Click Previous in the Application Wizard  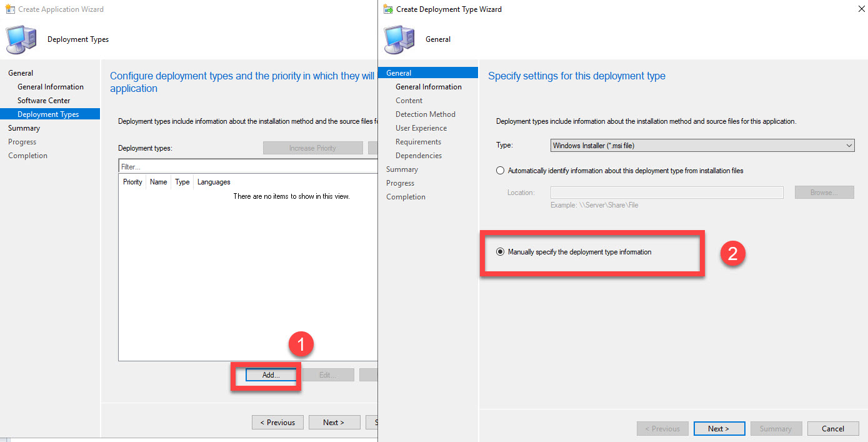pos(277,422)
